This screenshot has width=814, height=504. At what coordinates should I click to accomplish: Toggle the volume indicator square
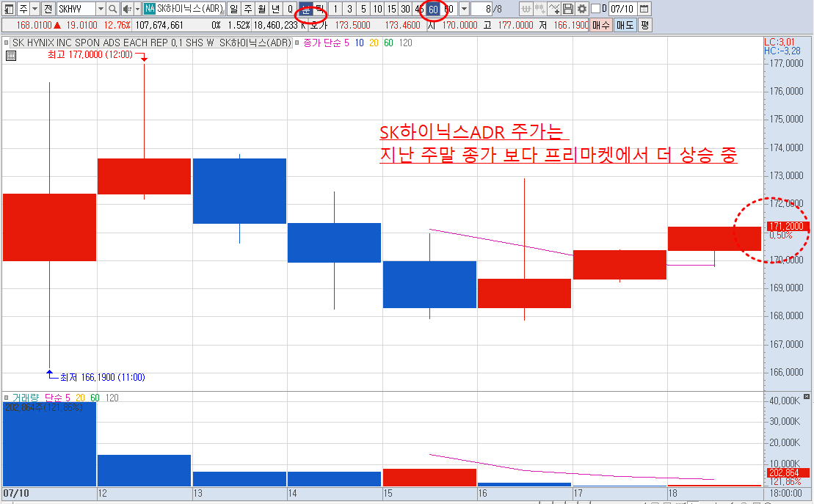(x=6, y=398)
